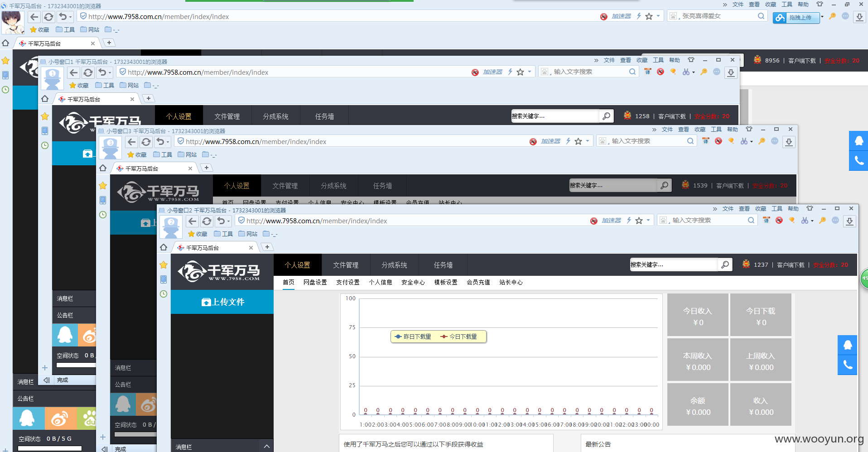
Task: Click the browser search magnifier in 小号窗口2
Action: pos(751,220)
